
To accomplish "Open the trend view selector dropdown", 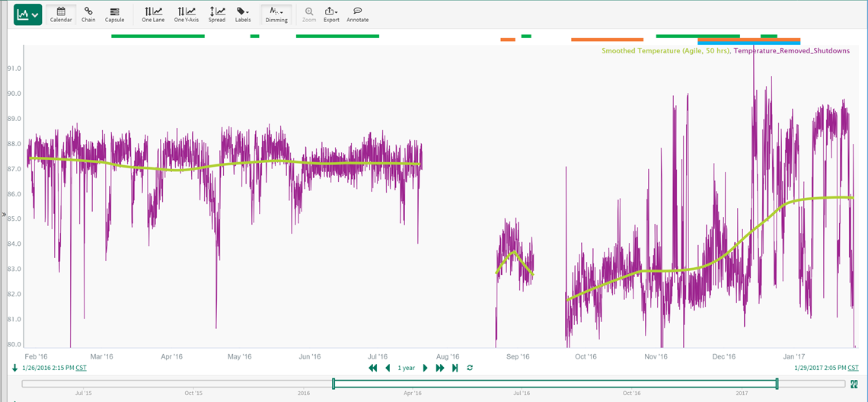I will coord(28,14).
